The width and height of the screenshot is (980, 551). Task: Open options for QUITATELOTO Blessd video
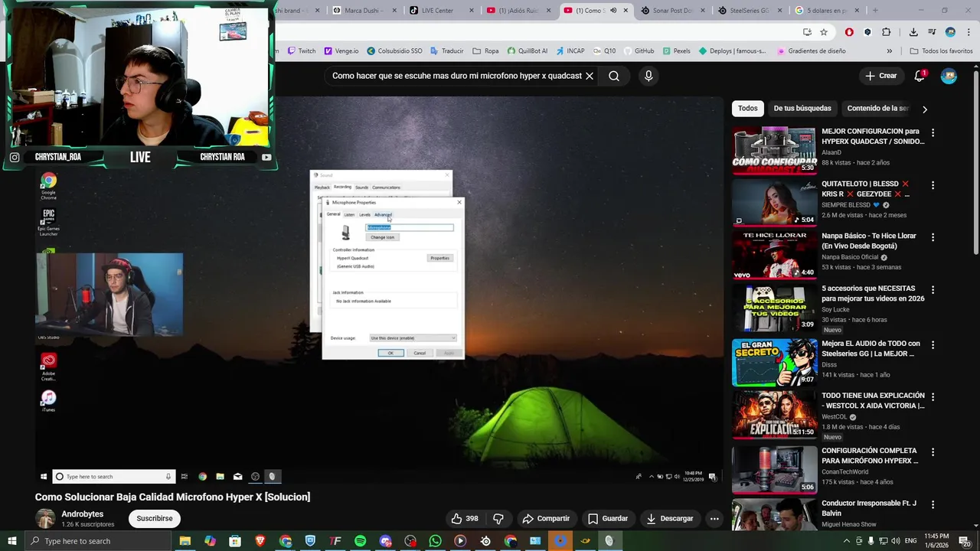pyautogui.click(x=933, y=185)
